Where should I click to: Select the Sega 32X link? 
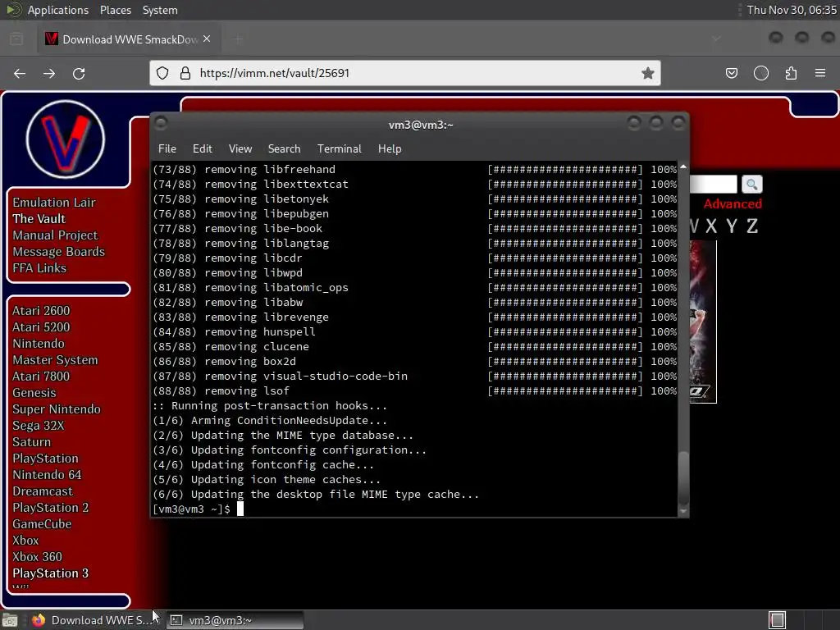[39, 426]
